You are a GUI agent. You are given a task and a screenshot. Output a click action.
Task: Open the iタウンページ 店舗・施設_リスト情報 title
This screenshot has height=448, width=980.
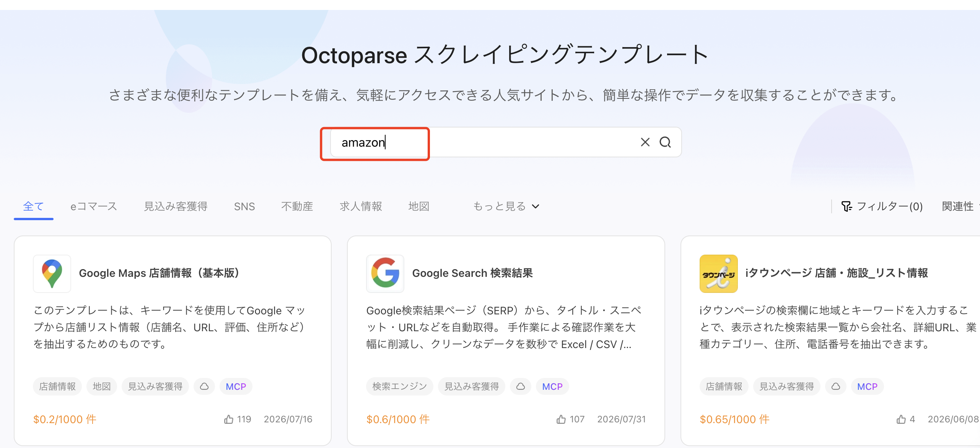837,273
